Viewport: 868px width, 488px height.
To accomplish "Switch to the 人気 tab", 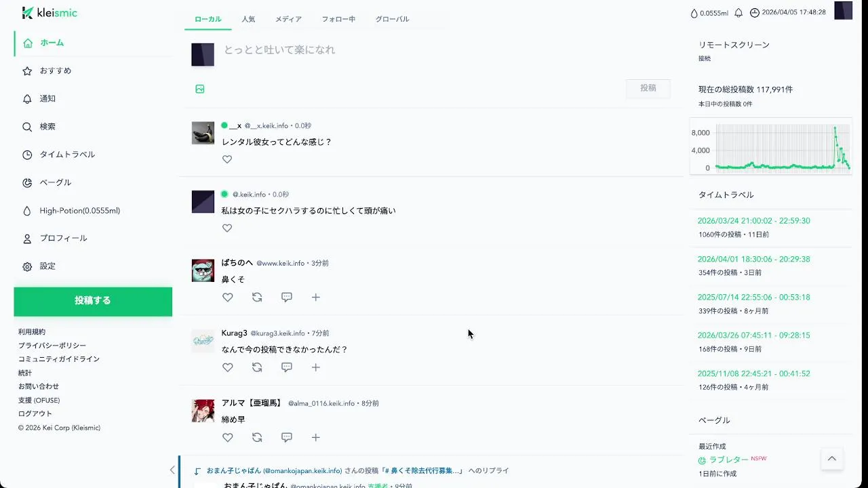I will point(248,19).
